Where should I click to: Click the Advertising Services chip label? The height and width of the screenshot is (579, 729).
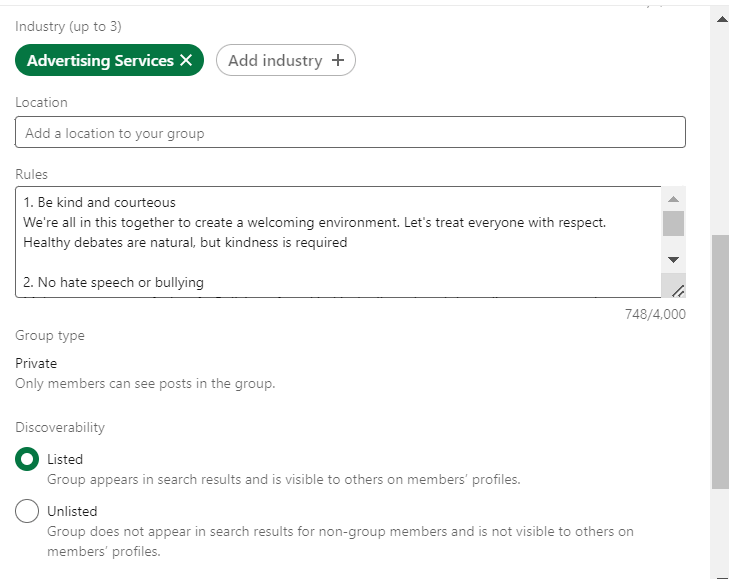point(100,61)
